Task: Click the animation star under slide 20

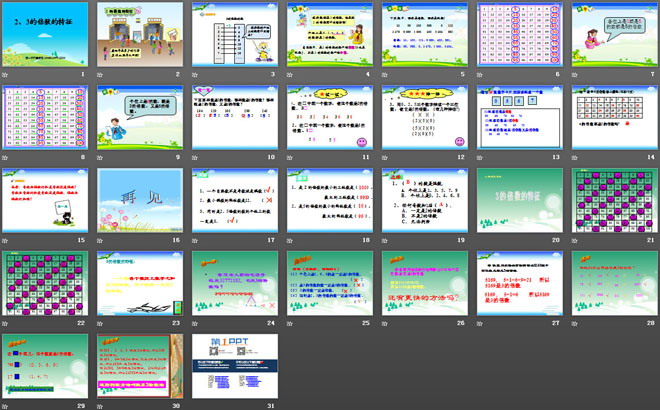Action: pyautogui.click(x=479, y=241)
